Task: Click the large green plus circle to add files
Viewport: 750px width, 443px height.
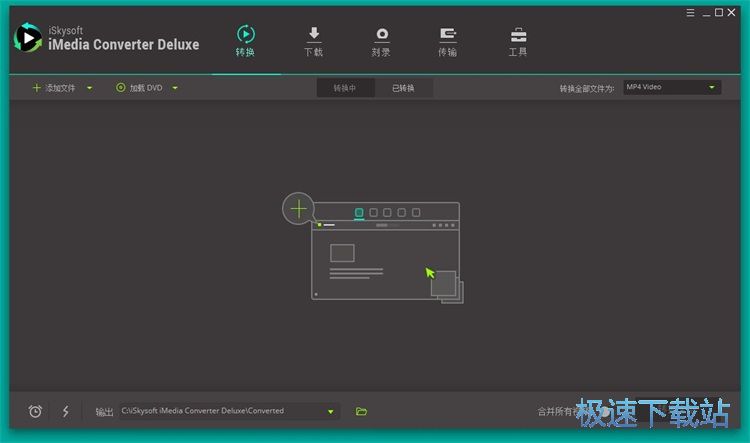Action: (298, 209)
